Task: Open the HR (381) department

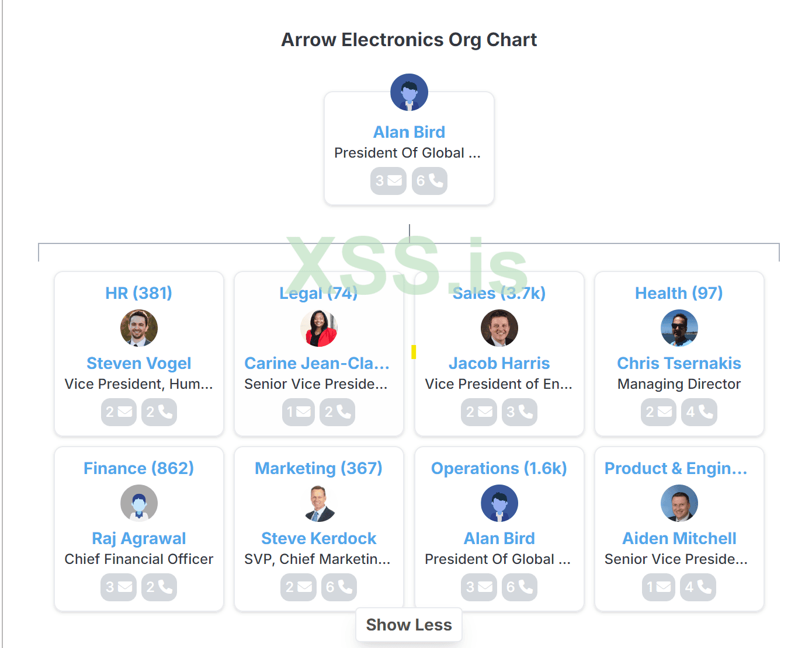Action: (139, 293)
